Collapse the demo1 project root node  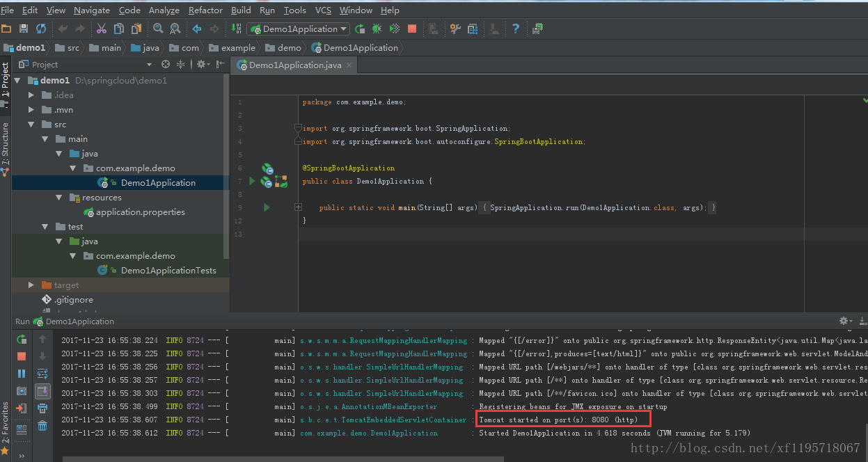17,80
